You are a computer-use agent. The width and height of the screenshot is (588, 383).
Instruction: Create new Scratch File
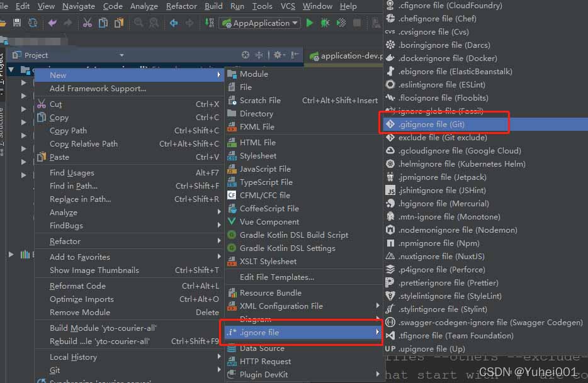coord(303,101)
